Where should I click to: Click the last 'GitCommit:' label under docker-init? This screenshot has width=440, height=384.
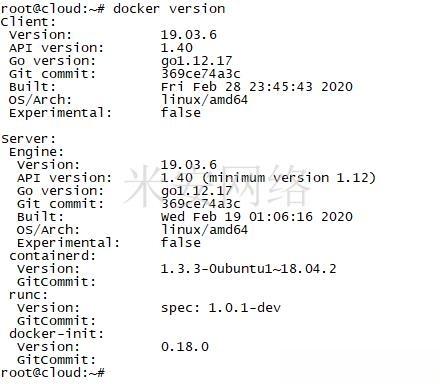tap(57, 360)
